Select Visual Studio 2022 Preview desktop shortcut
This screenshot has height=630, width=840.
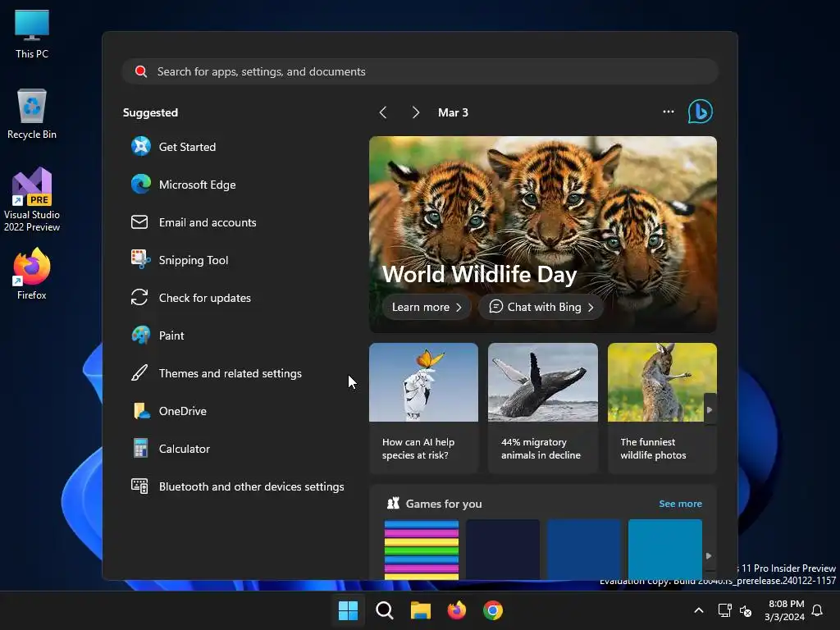32,199
